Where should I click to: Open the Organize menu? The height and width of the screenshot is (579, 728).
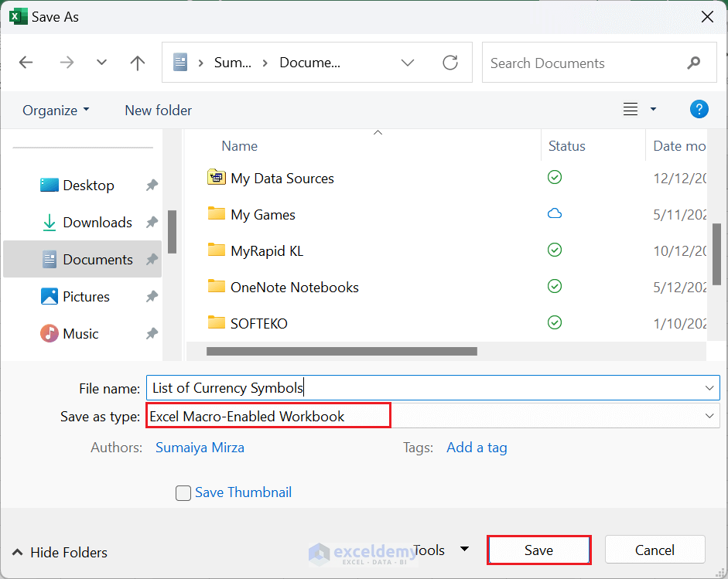pyautogui.click(x=56, y=111)
